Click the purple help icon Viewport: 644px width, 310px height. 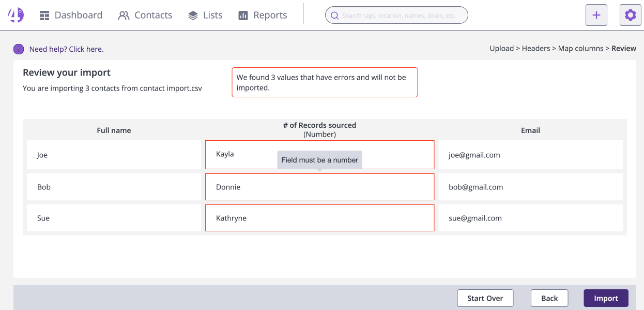[x=19, y=49]
